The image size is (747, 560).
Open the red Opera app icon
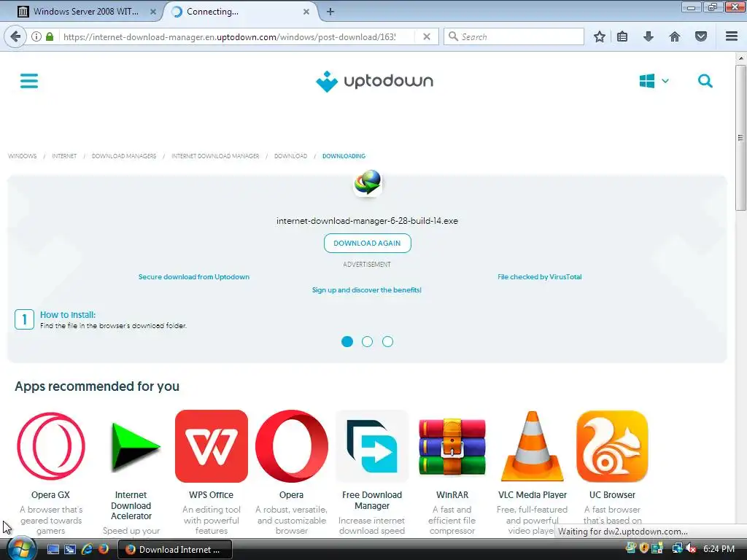click(x=292, y=446)
